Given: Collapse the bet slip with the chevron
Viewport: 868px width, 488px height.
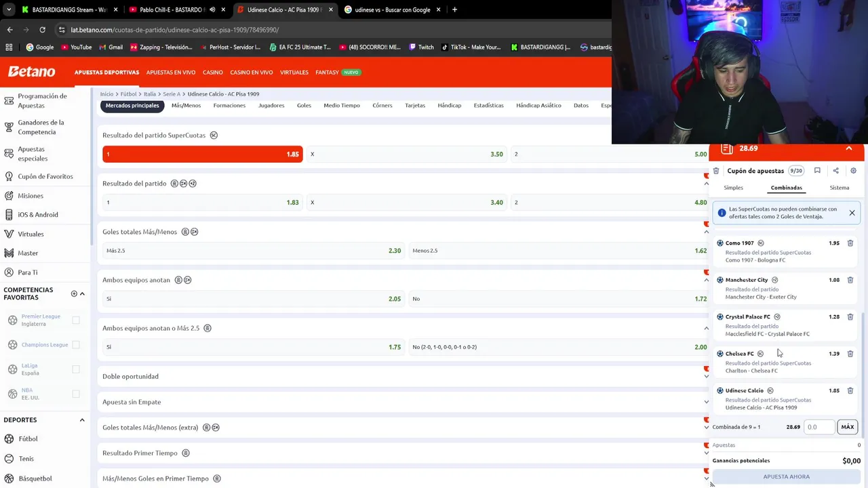Looking at the screenshot, I should (848, 148).
